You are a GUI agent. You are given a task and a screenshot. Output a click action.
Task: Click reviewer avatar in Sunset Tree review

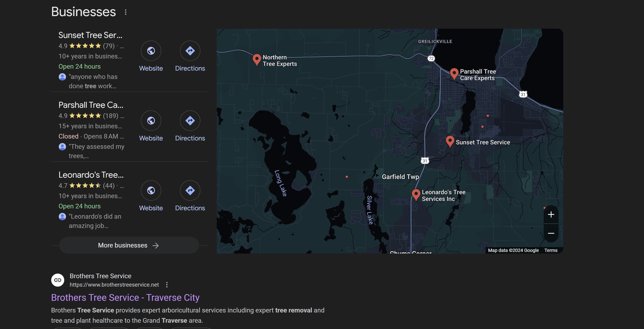(x=62, y=77)
